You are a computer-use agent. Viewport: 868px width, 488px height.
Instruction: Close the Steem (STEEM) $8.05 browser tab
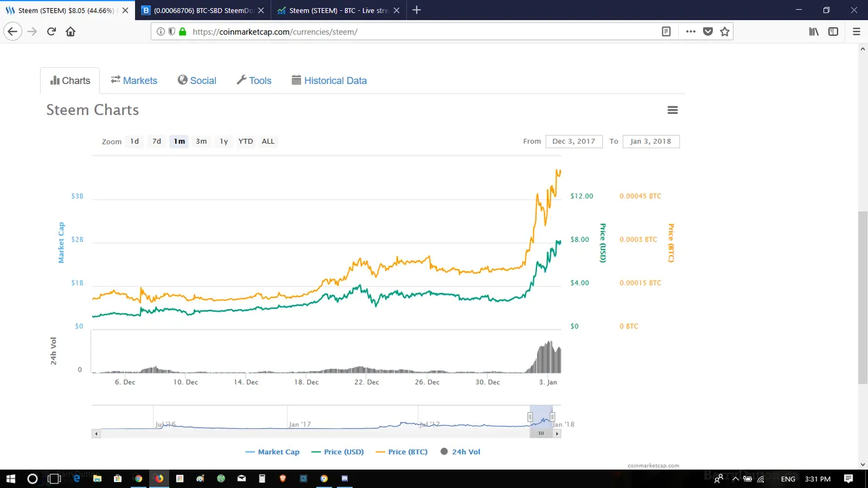[x=125, y=10]
